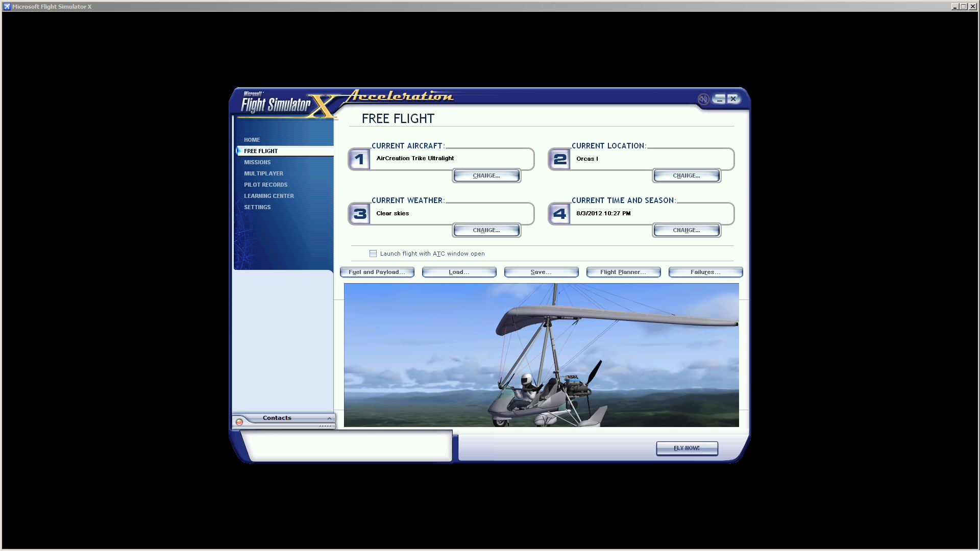The width and height of the screenshot is (980, 551).
Task: Click the outer window title bar app icon
Action: [7, 7]
